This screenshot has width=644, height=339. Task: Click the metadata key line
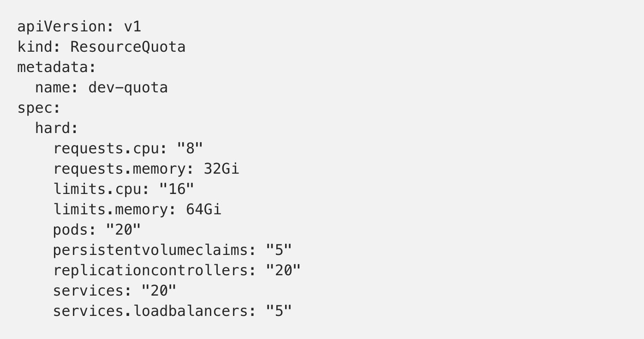[x=56, y=67]
